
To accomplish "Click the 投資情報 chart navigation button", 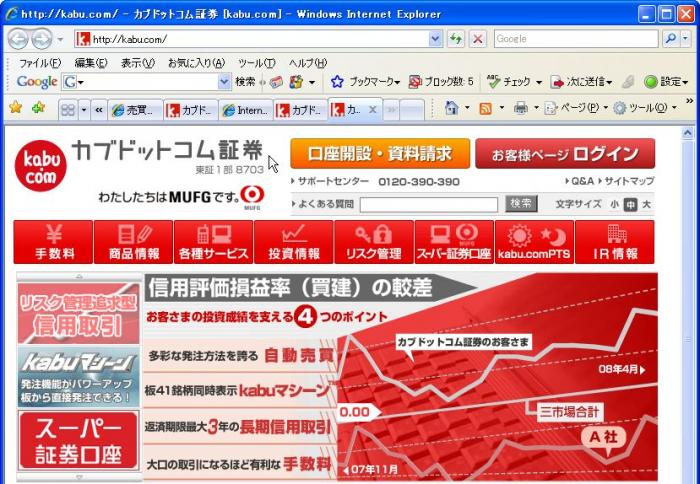I will (x=294, y=242).
